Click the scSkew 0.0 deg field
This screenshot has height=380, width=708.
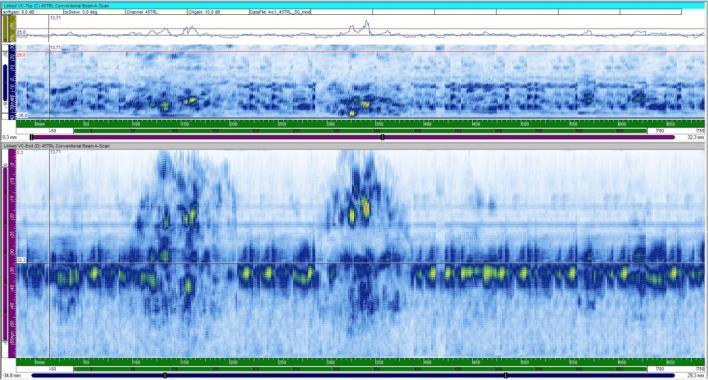tap(94, 12)
